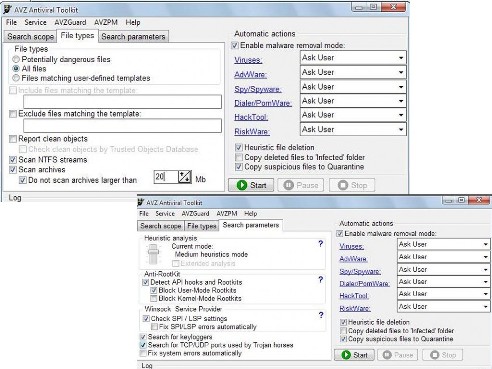Click Viruses link in top window
Viewport: 492px width, 369px height.
(x=248, y=60)
